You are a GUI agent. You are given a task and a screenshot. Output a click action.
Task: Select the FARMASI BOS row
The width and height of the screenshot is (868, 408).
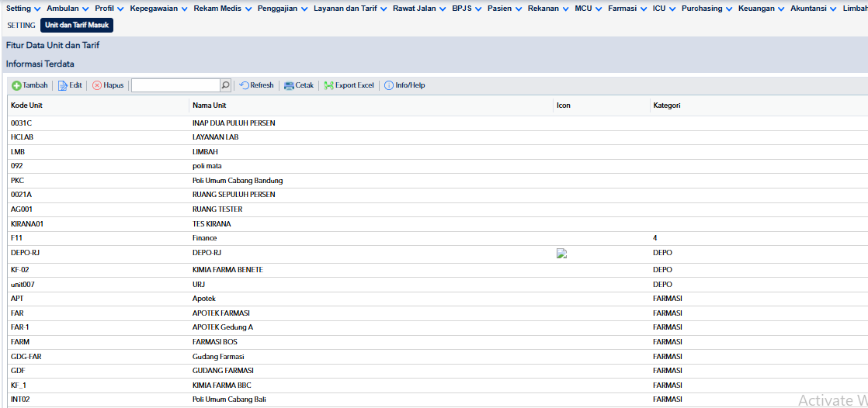pos(438,341)
